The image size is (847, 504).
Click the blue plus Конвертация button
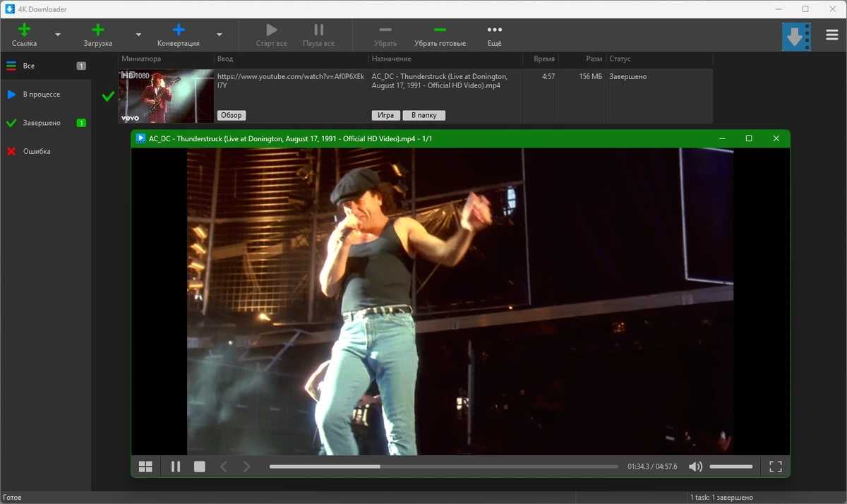pos(179,35)
